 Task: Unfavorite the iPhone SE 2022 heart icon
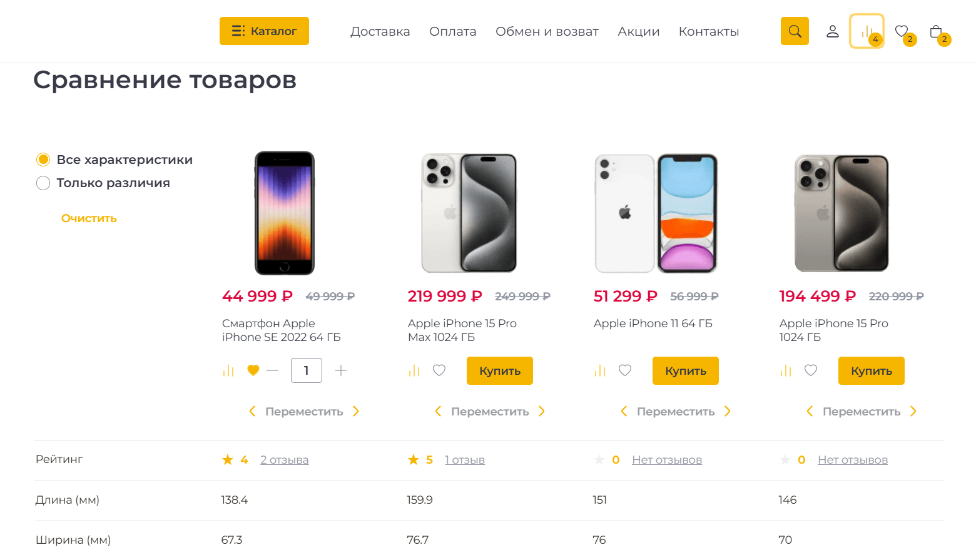(x=253, y=370)
